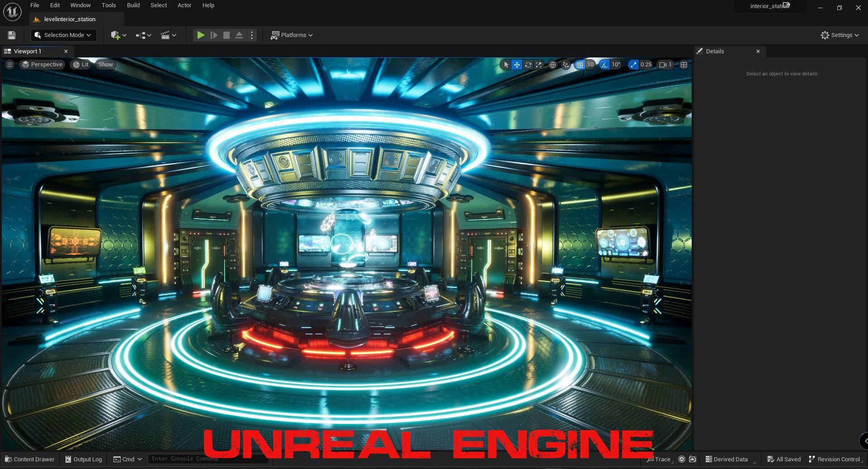Activate the Translate move gizmo tool
Screen dimensions: 868x469
click(517, 65)
